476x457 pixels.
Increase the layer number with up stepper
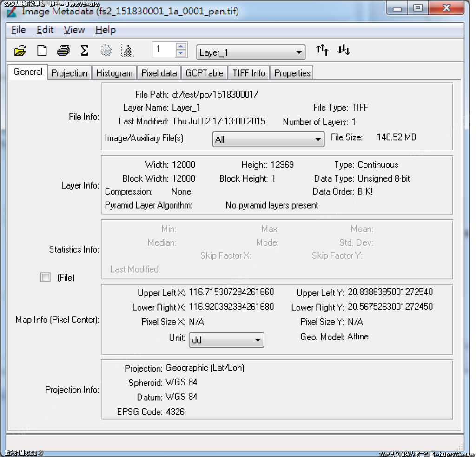click(x=181, y=46)
